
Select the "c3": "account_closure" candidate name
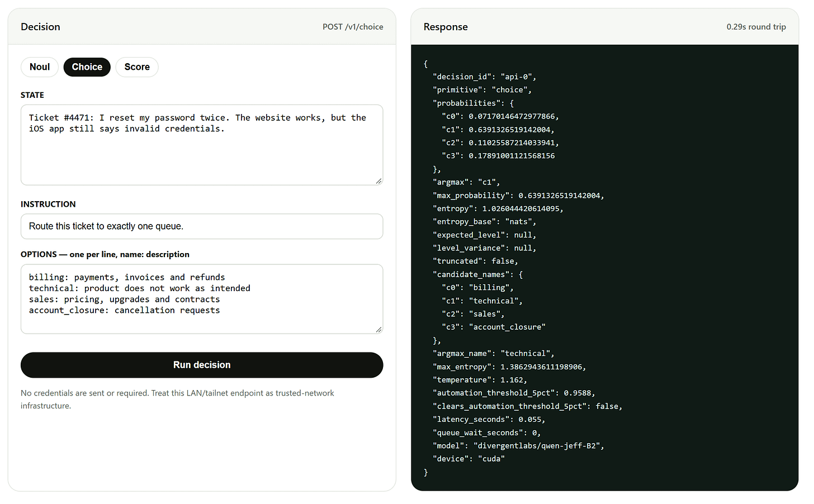494,327
